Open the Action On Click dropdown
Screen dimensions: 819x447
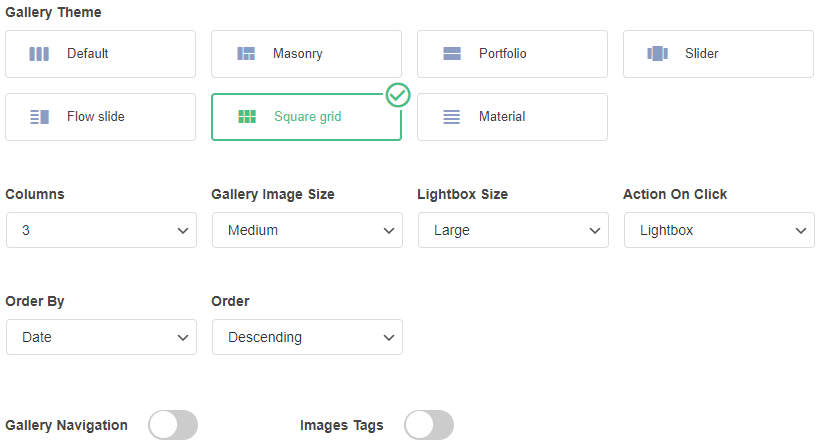pyautogui.click(x=719, y=230)
